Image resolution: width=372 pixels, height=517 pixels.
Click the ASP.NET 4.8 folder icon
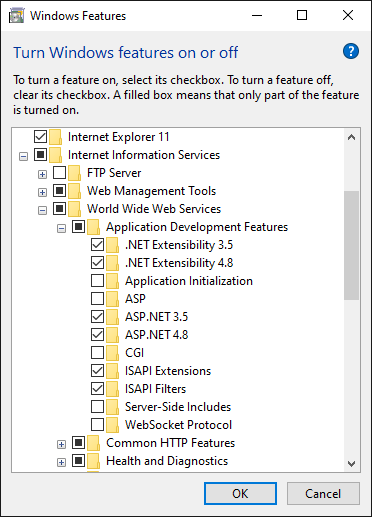pyautogui.click(x=112, y=335)
